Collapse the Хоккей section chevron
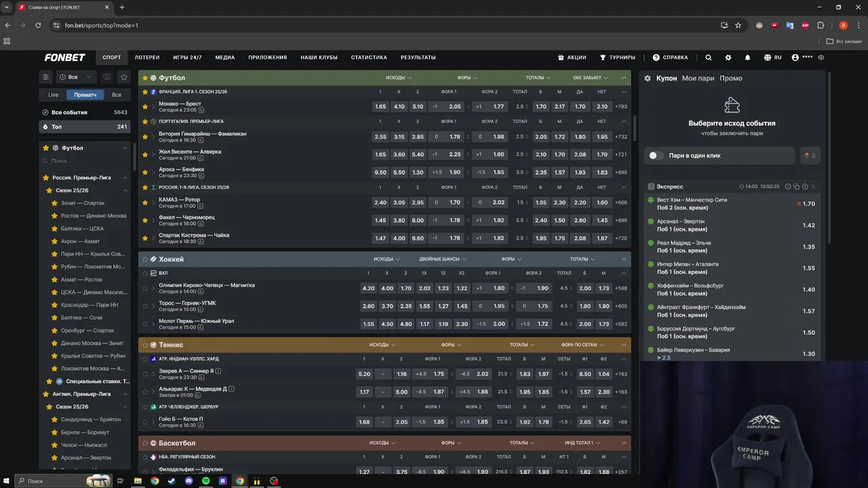868x488 pixels. (624, 259)
